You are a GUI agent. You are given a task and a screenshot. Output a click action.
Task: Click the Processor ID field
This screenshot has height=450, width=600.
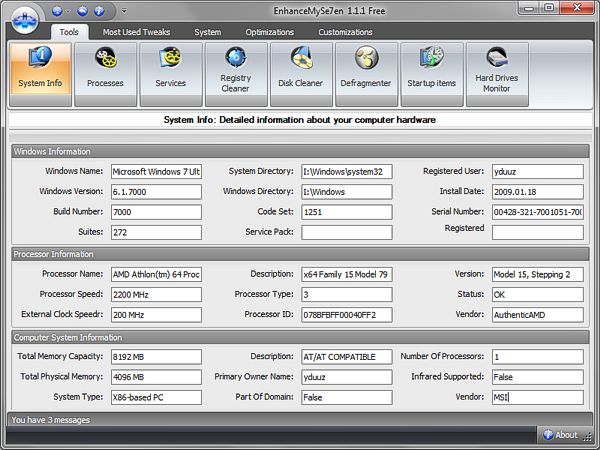tap(347, 315)
